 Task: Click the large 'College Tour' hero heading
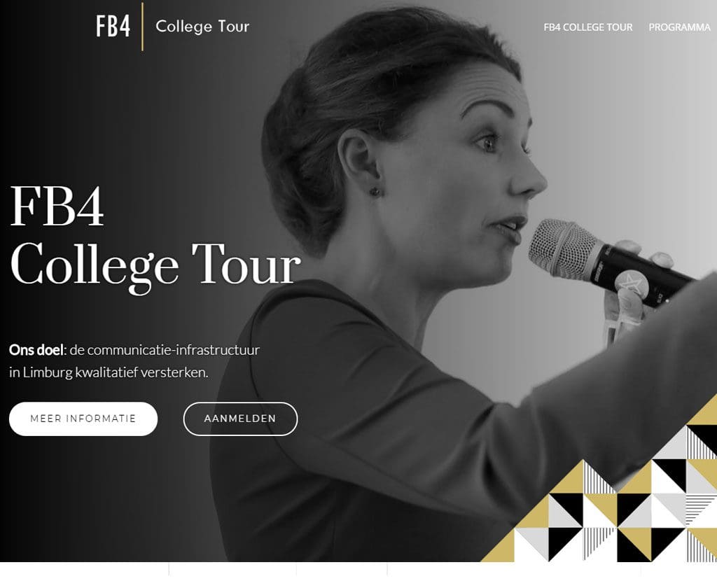(x=155, y=265)
